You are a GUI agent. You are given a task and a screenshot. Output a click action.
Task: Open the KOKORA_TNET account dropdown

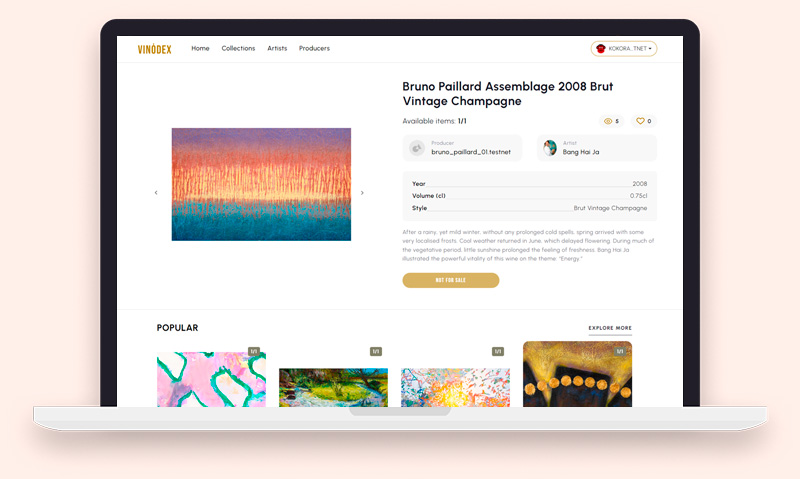coord(624,48)
